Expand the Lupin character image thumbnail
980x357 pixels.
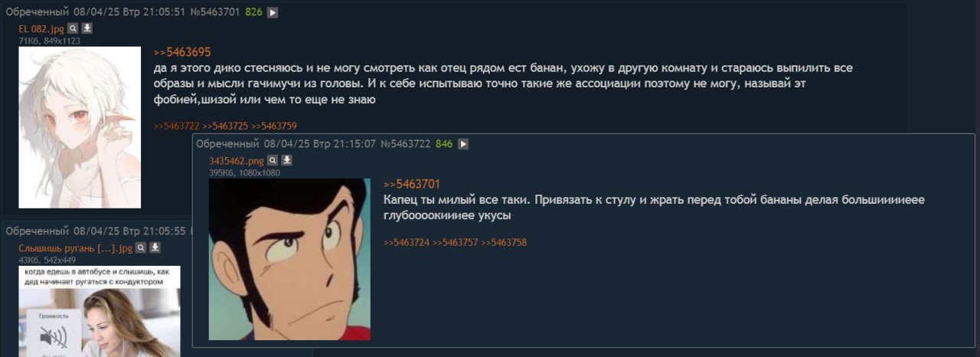pyautogui.click(x=289, y=259)
